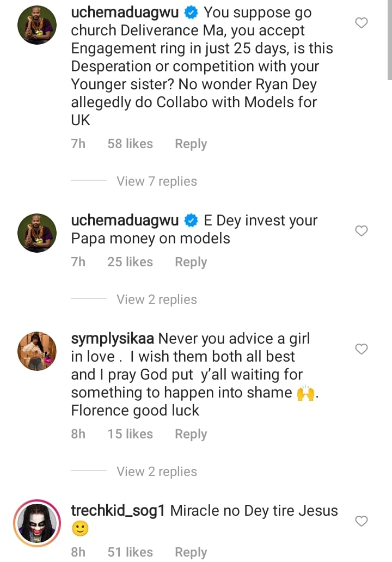Open "51 likes" list
Viewport: 392px width, 562px height.
(x=130, y=552)
